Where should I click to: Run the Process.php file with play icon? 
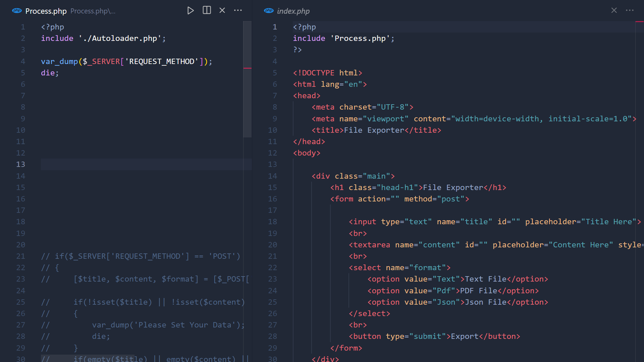[x=190, y=11]
